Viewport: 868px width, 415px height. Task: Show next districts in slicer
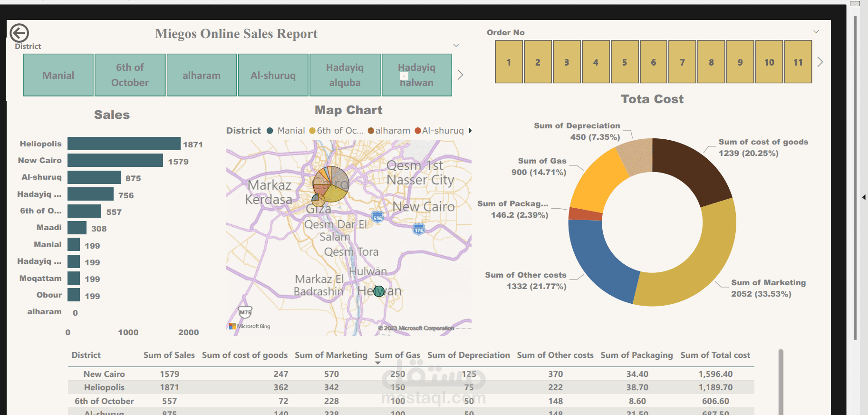point(460,75)
